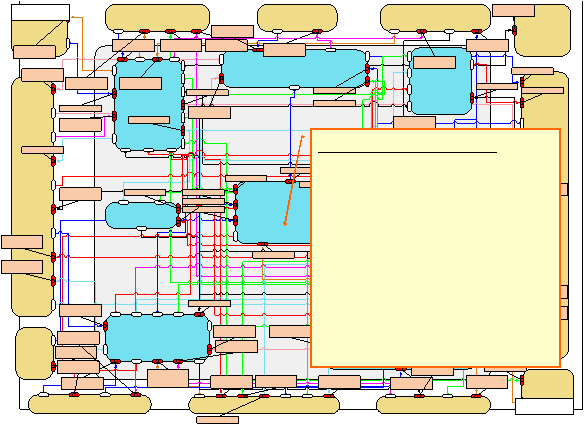The width and height of the screenshot is (584, 425).
Task: Click the large yellow note box with orange border
Action: pyautogui.click(x=435, y=248)
